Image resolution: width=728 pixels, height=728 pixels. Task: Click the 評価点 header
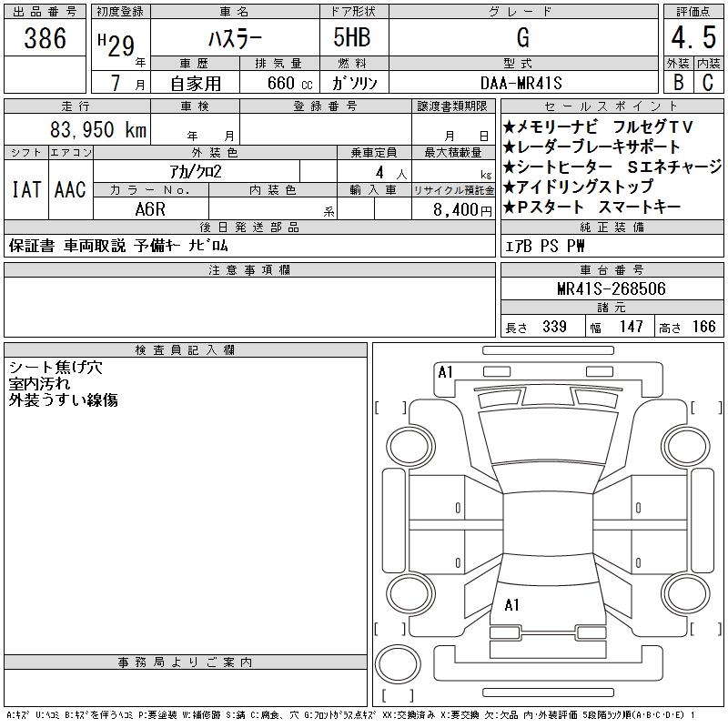pyautogui.click(x=693, y=12)
